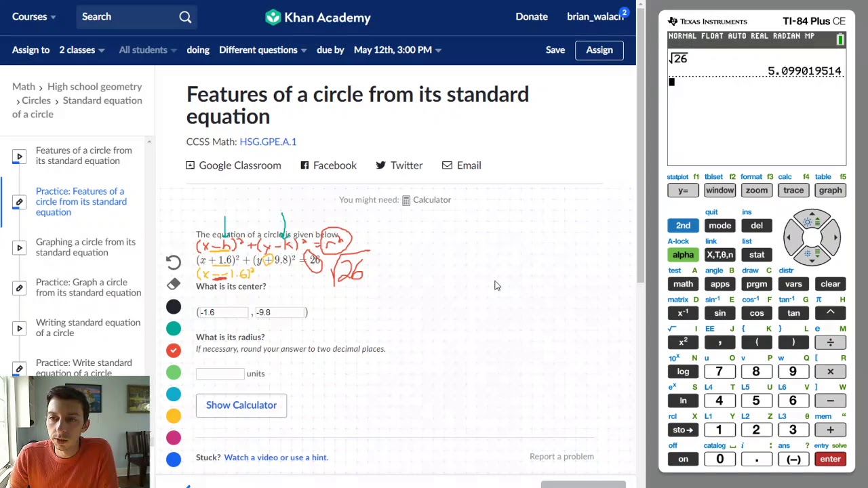The image size is (868, 488).
Task: Expand the 2 classes dropdown
Action: tap(81, 50)
